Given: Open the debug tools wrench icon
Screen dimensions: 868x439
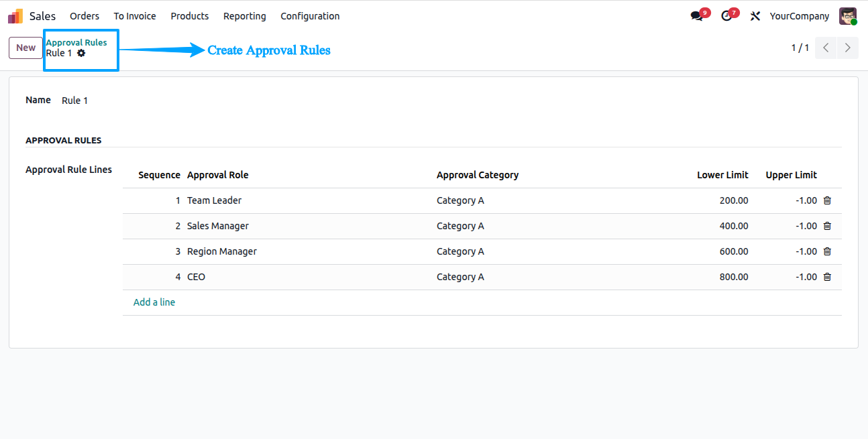Looking at the screenshot, I should (x=755, y=16).
